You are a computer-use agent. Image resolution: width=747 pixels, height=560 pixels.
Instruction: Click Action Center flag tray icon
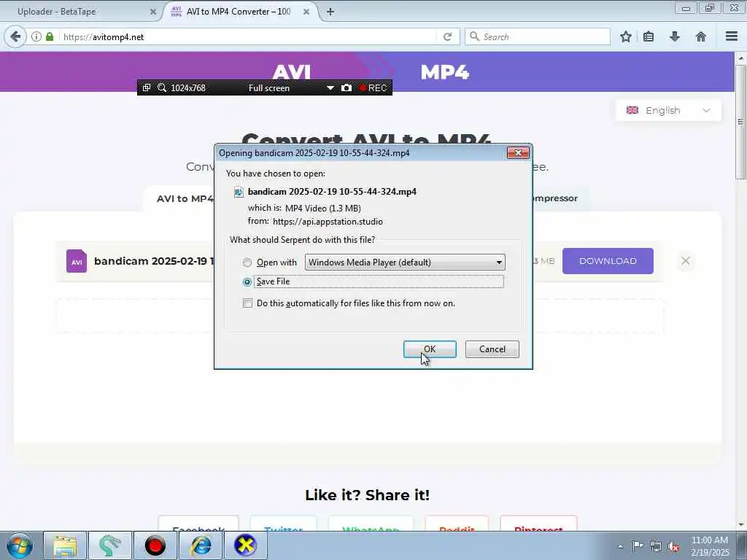638,545
